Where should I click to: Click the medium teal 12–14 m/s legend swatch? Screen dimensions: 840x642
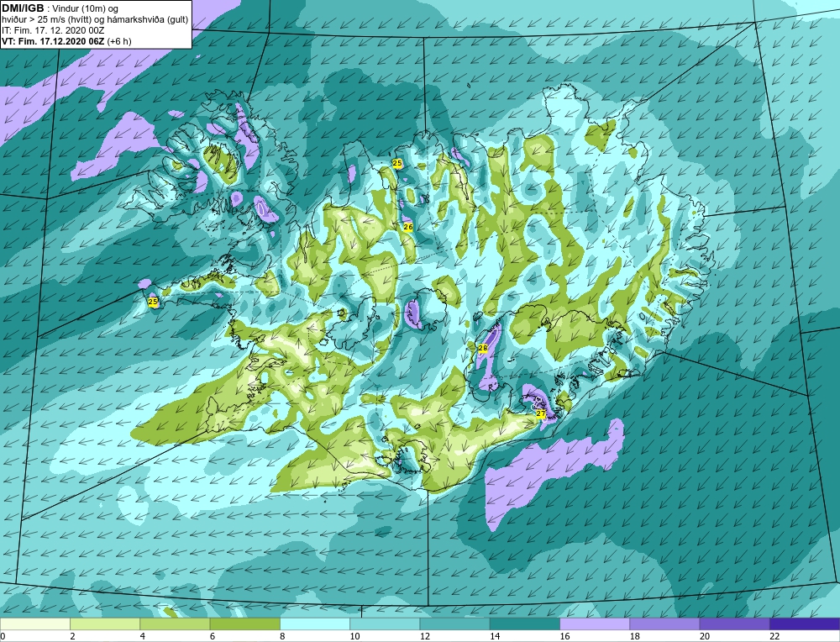pyautogui.click(x=454, y=624)
